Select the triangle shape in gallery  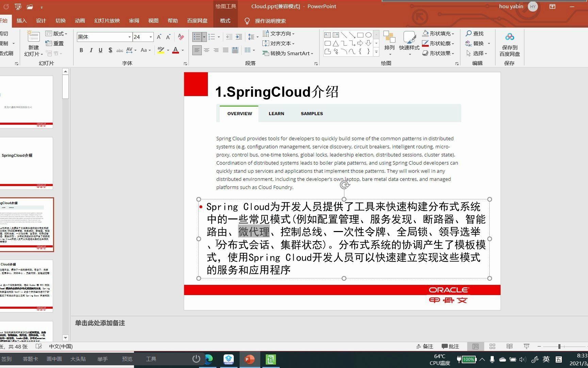point(336,43)
